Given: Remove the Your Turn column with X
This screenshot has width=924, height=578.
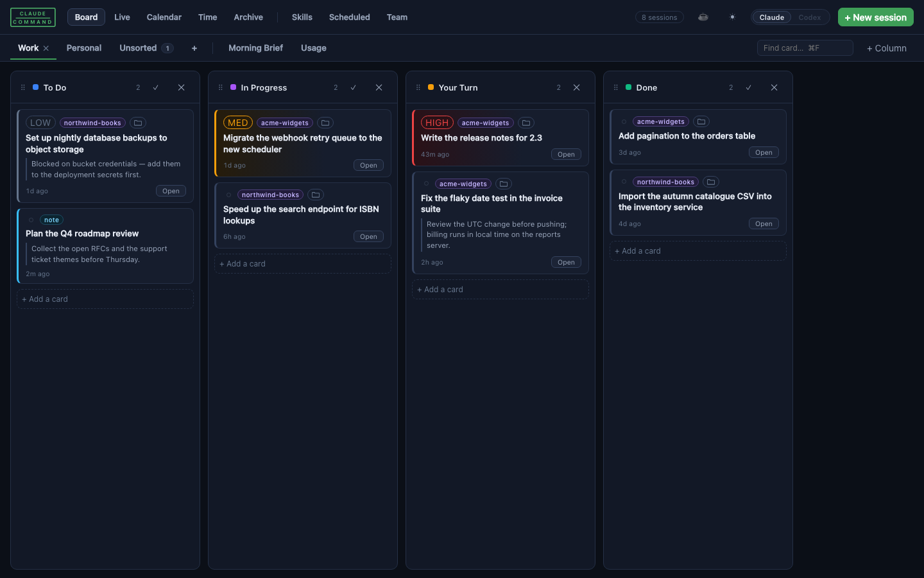Looking at the screenshot, I should pyautogui.click(x=577, y=87).
